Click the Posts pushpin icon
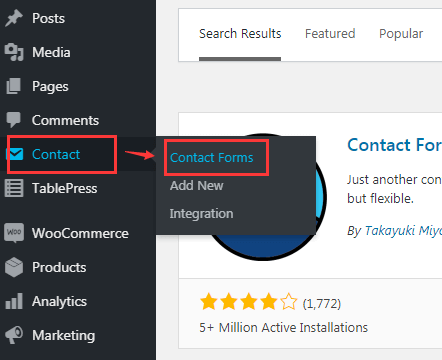 (14, 18)
